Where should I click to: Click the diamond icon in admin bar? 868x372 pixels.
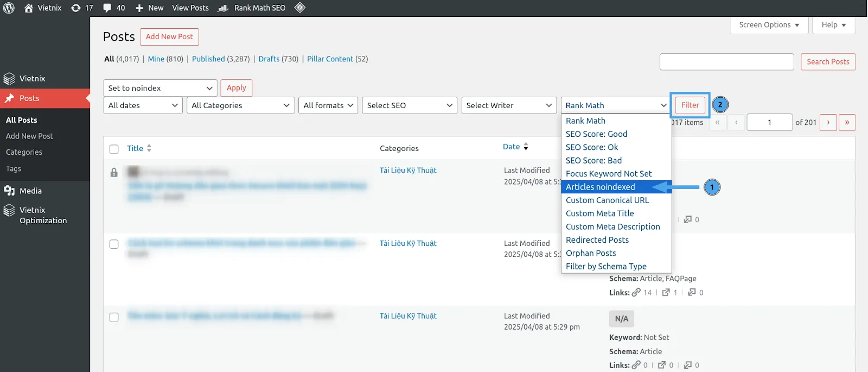click(x=300, y=8)
